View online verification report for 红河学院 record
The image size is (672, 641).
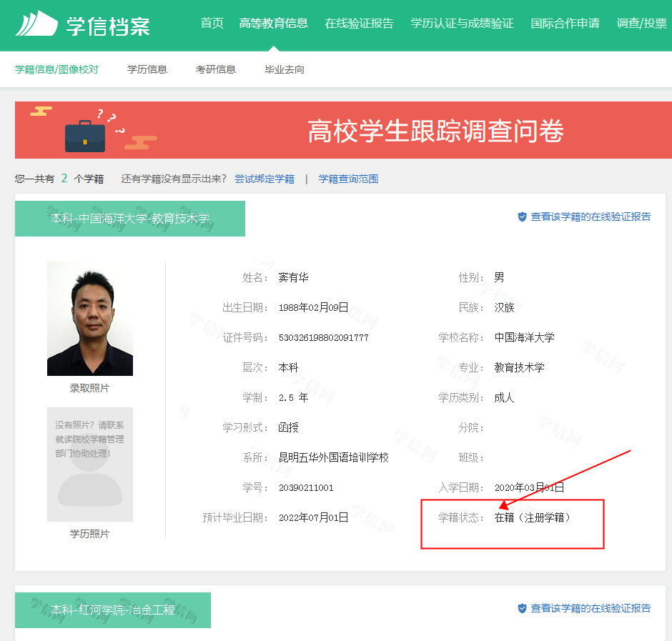pos(591,608)
